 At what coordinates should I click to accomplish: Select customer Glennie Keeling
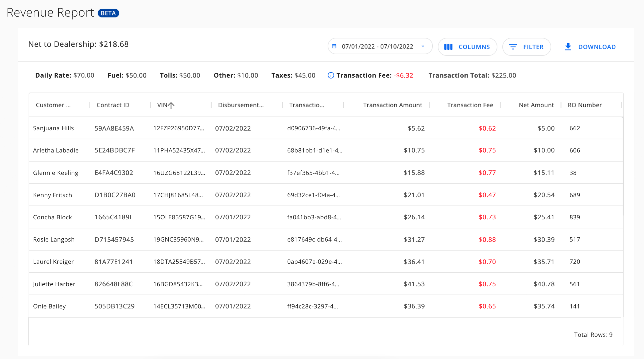56,173
